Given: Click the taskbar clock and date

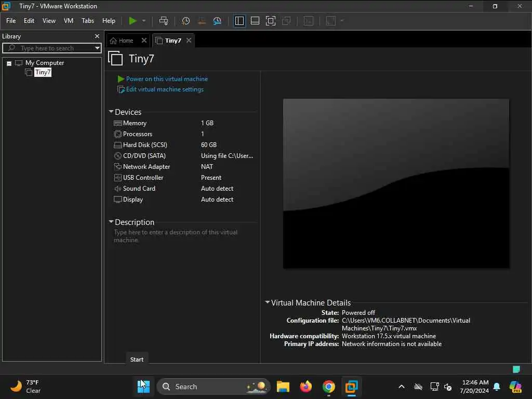Looking at the screenshot, I should pos(474,387).
